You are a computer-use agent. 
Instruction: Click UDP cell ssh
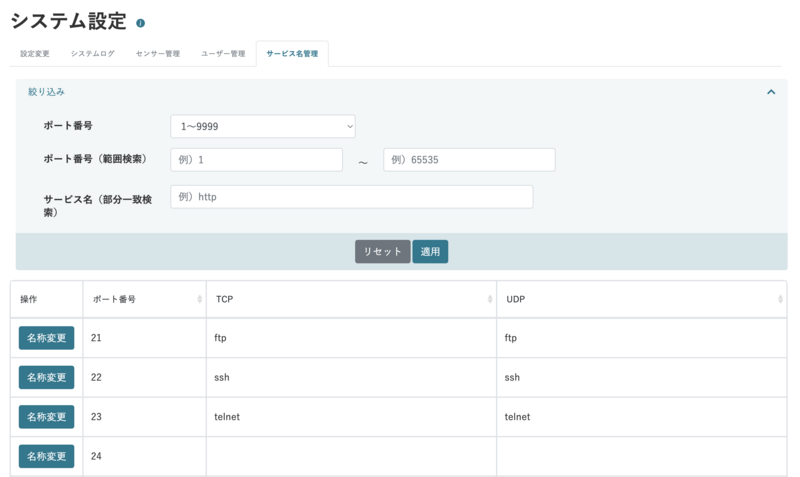642,378
